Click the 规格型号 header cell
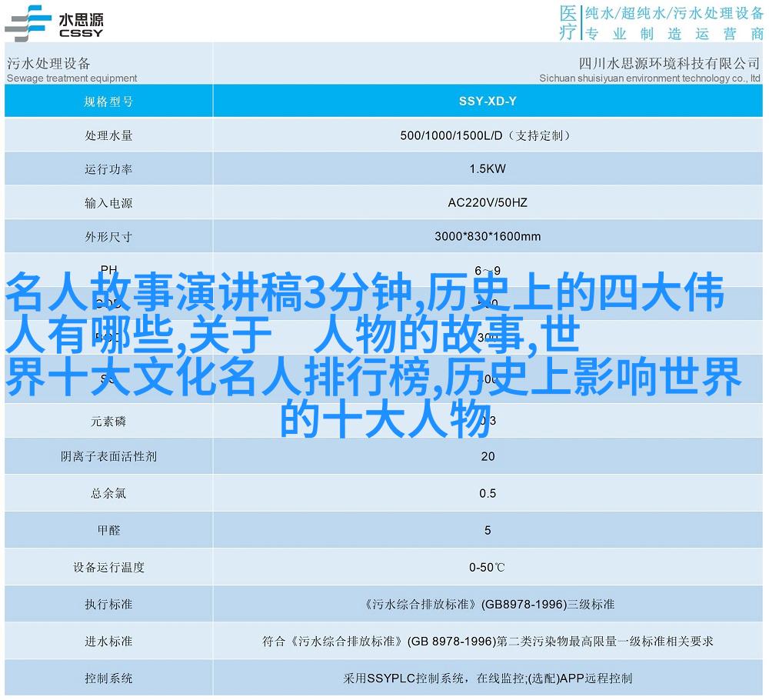769x700 pixels. tap(108, 102)
